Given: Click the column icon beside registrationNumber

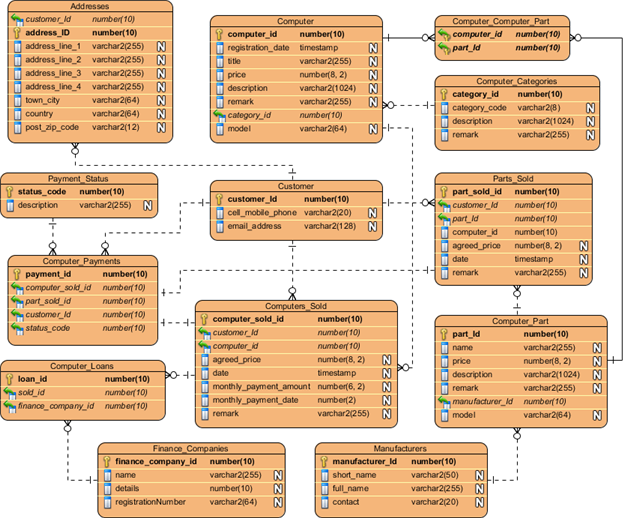Looking at the screenshot, I should (x=107, y=502).
